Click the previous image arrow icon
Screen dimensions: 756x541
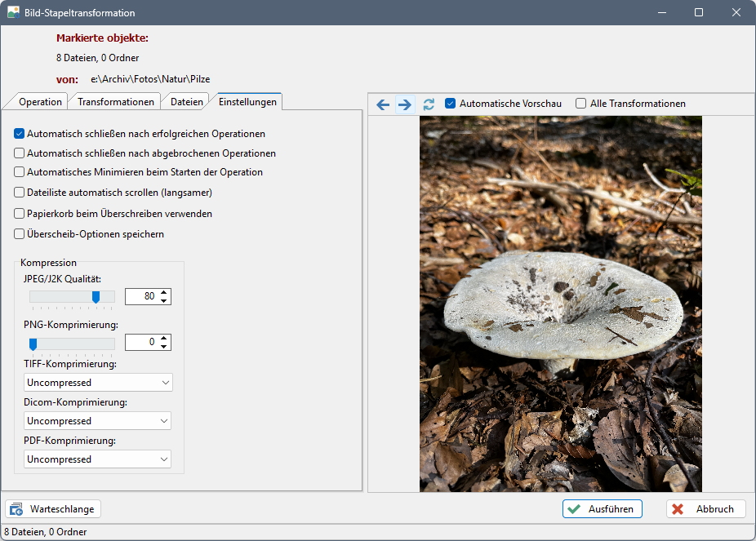[x=383, y=104]
